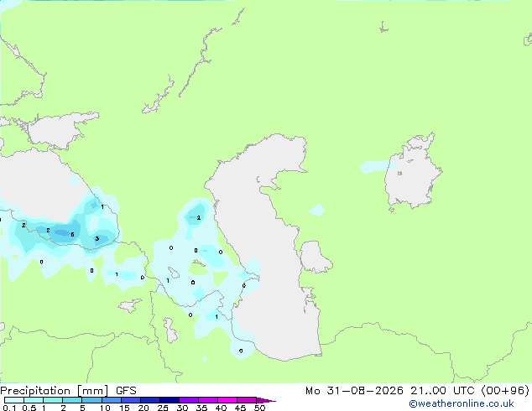Pick the 20–25 mm legend swatch
Screen dimensions: 532x411
(x=149, y=400)
